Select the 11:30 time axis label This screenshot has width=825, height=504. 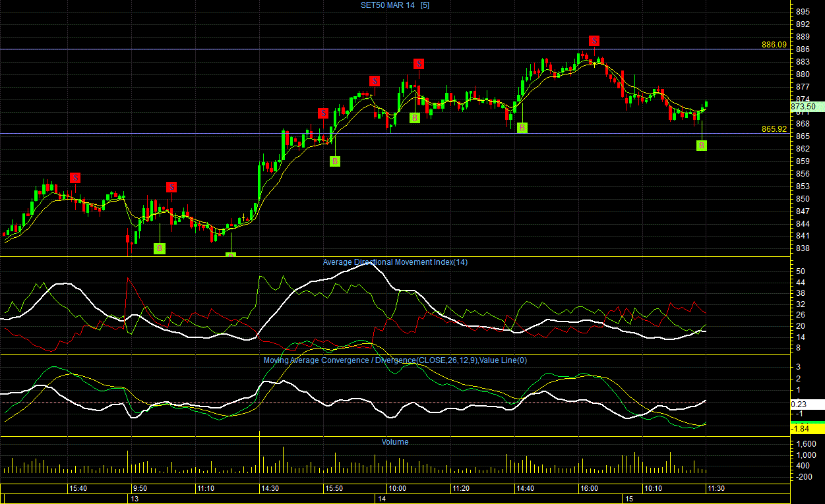point(716,489)
